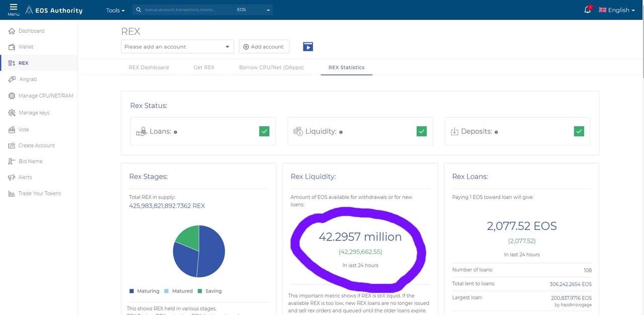Open Wallet from the sidebar

(26, 47)
